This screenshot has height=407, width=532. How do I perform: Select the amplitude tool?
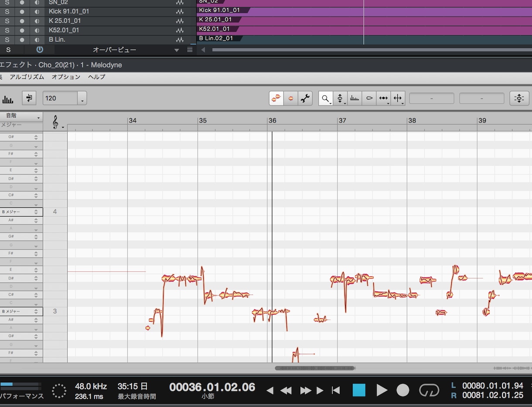(369, 98)
